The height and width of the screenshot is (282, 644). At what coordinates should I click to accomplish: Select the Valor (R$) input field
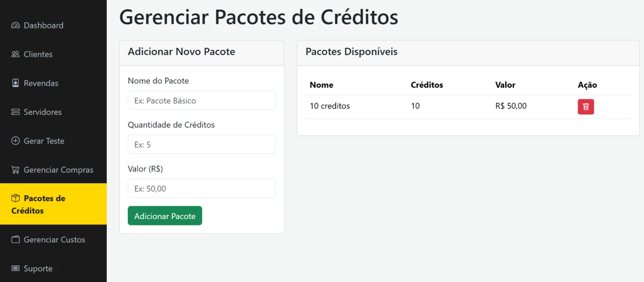pyautogui.click(x=202, y=188)
